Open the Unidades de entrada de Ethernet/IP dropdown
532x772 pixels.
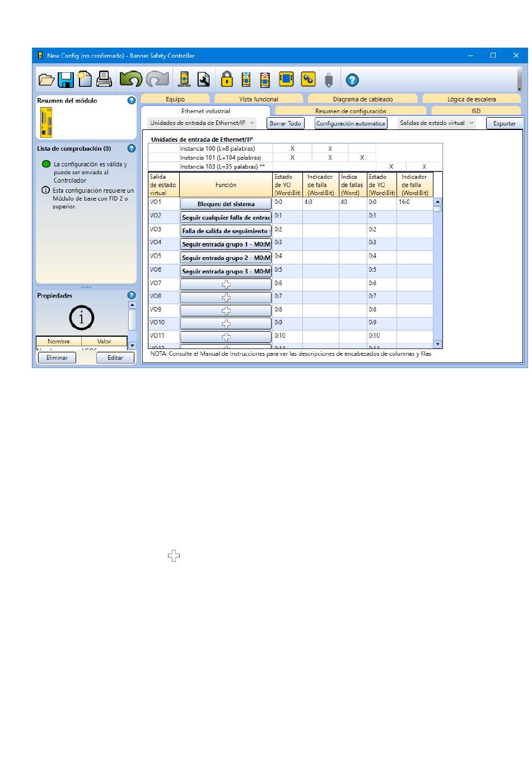[202, 123]
